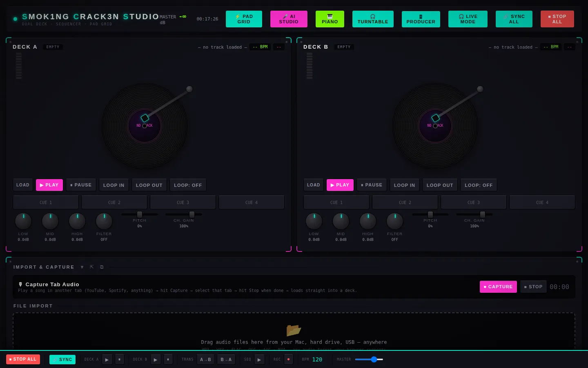Image resolution: width=588 pixels, height=368 pixels.
Task: Set Loop Out on Deck B
Action: tap(440, 185)
